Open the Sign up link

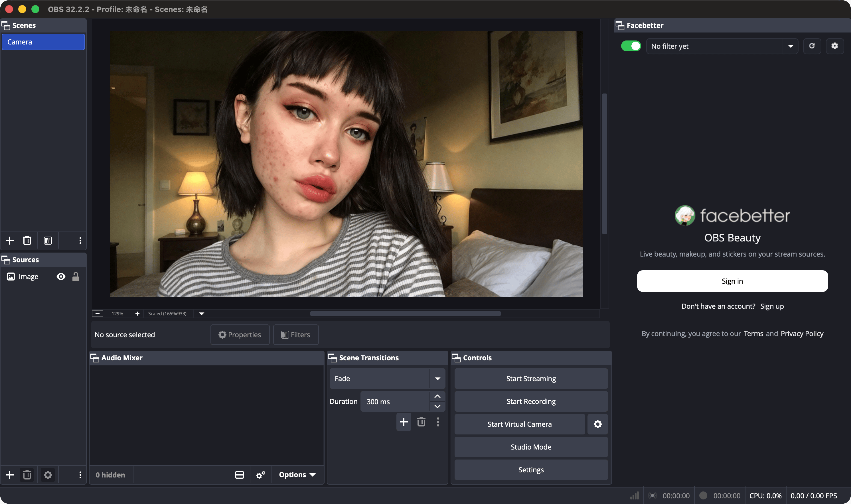click(x=772, y=306)
